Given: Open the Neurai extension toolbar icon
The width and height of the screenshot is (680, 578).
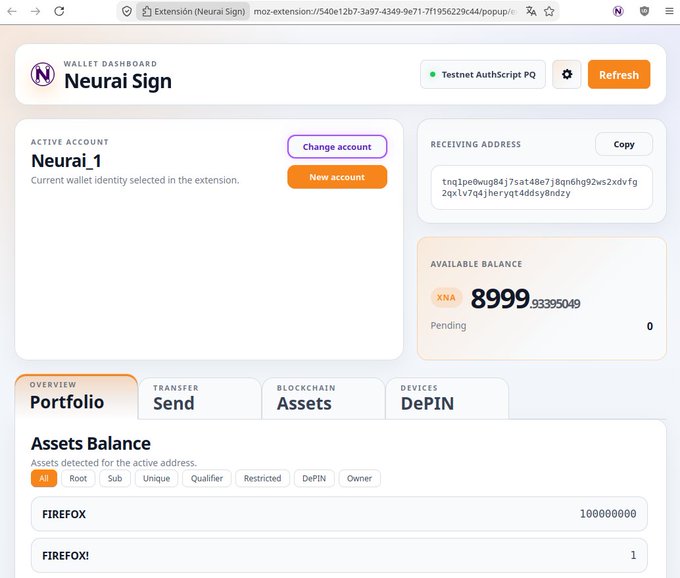Looking at the screenshot, I should pos(618,11).
